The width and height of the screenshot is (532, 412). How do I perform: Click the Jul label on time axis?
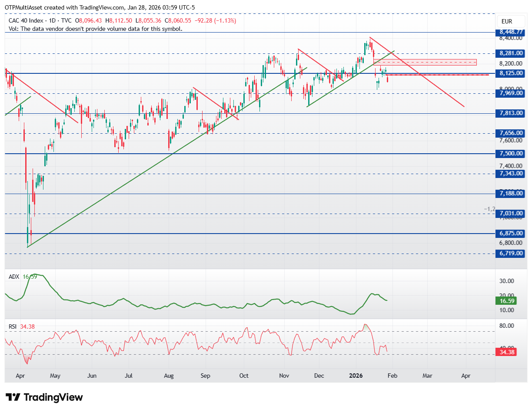click(x=129, y=375)
